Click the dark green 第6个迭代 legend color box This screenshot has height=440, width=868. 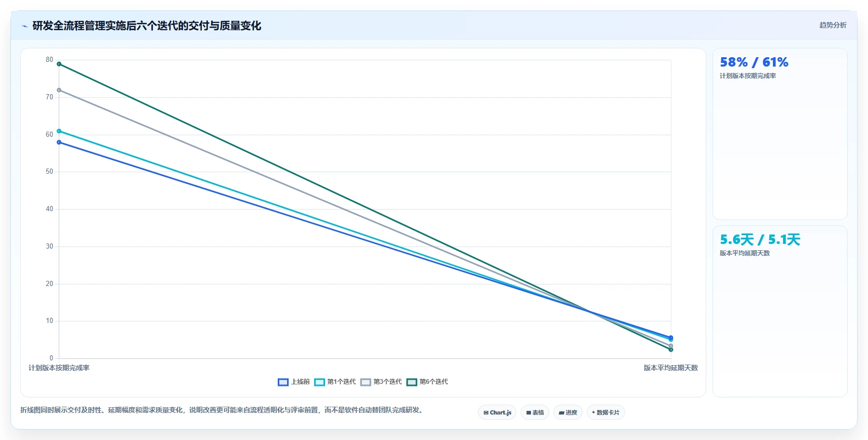click(x=412, y=382)
